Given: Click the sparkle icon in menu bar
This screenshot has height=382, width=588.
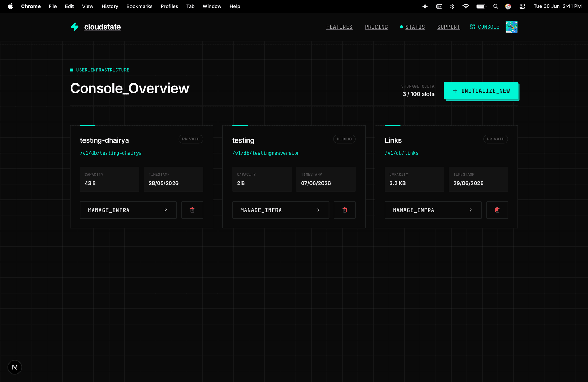Looking at the screenshot, I should [425, 6].
